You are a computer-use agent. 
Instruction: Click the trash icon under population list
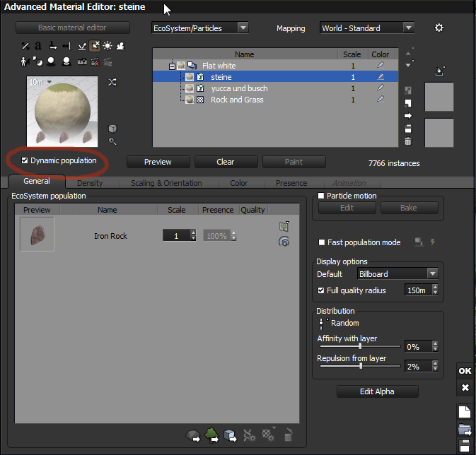click(288, 435)
